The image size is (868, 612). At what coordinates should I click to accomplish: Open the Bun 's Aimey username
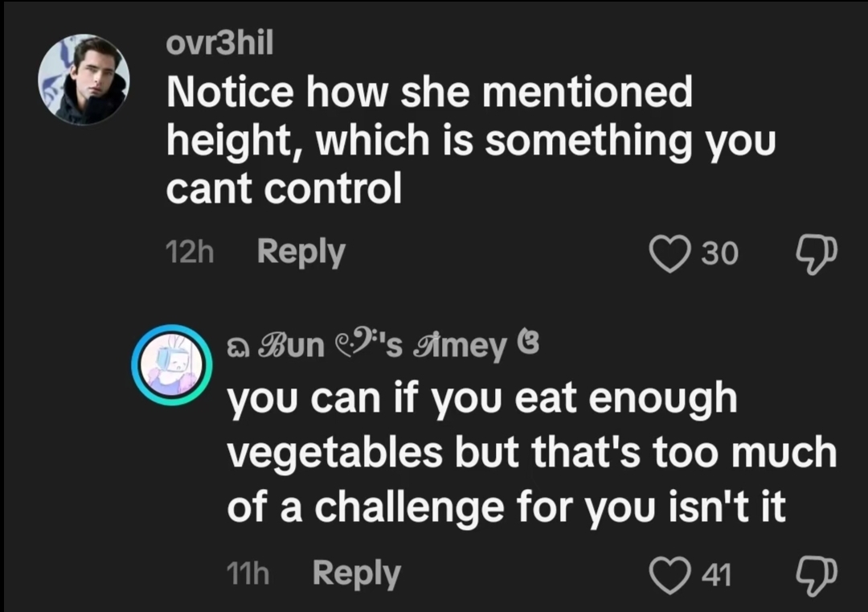coord(383,346)
